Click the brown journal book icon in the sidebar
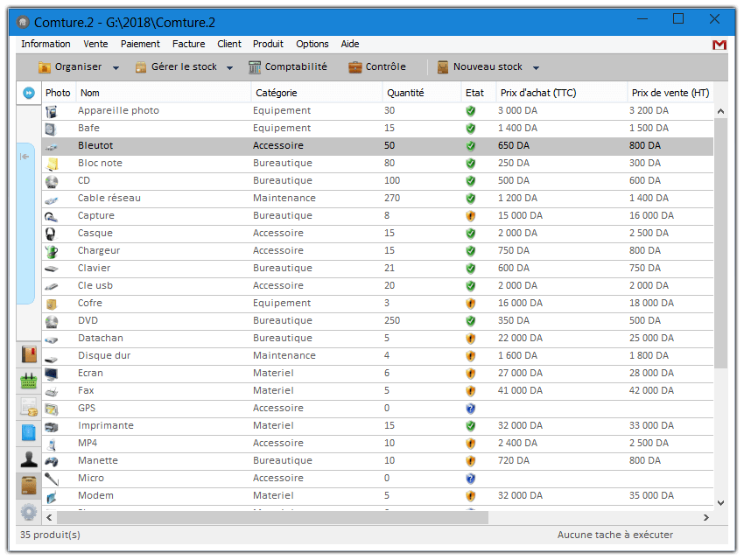The image size is (744, 560). point(27,354)
